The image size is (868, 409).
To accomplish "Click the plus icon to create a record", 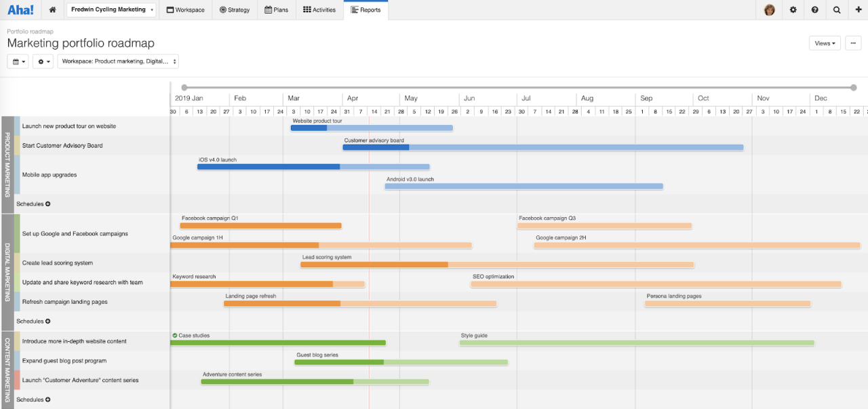I will tap(858, 9).
